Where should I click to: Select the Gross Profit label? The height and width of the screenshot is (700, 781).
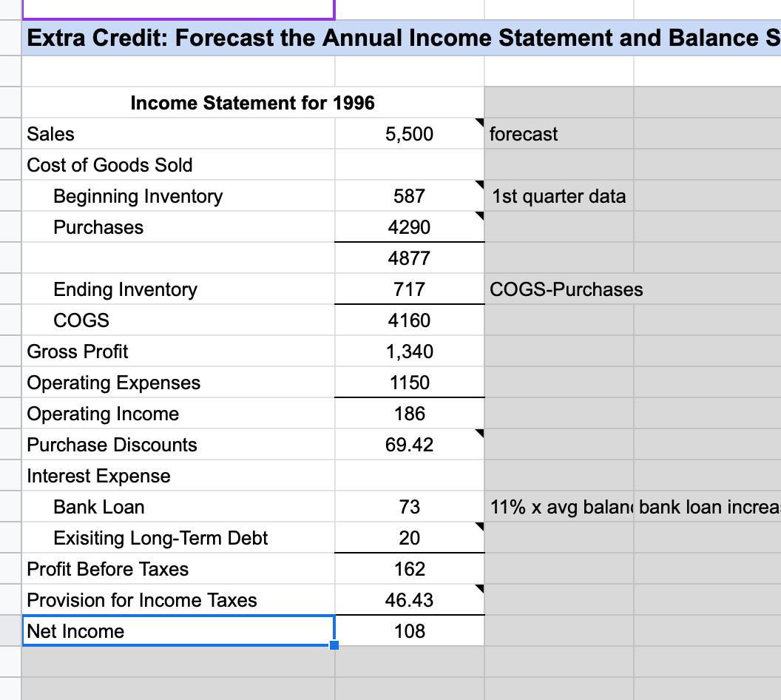coord(178,351)
